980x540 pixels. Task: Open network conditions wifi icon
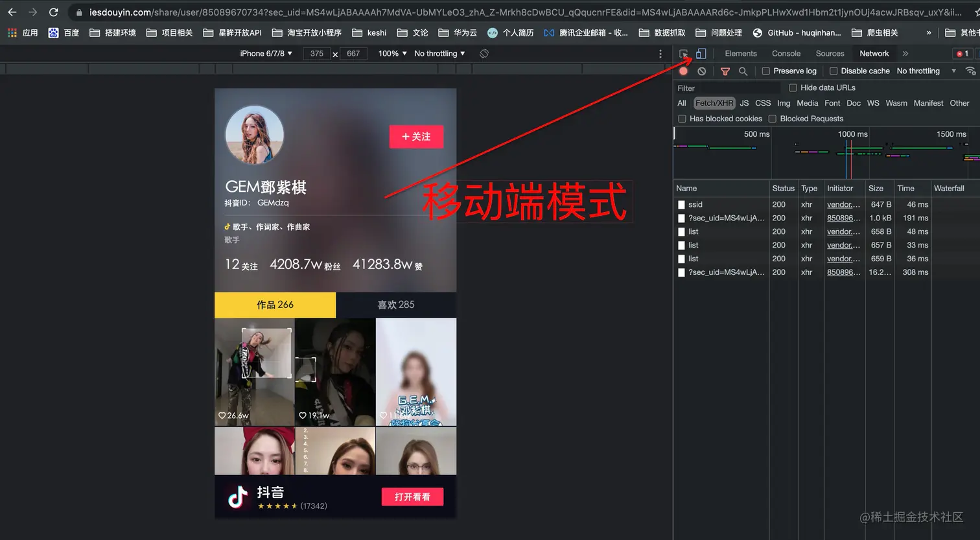(x=970, y=71)
